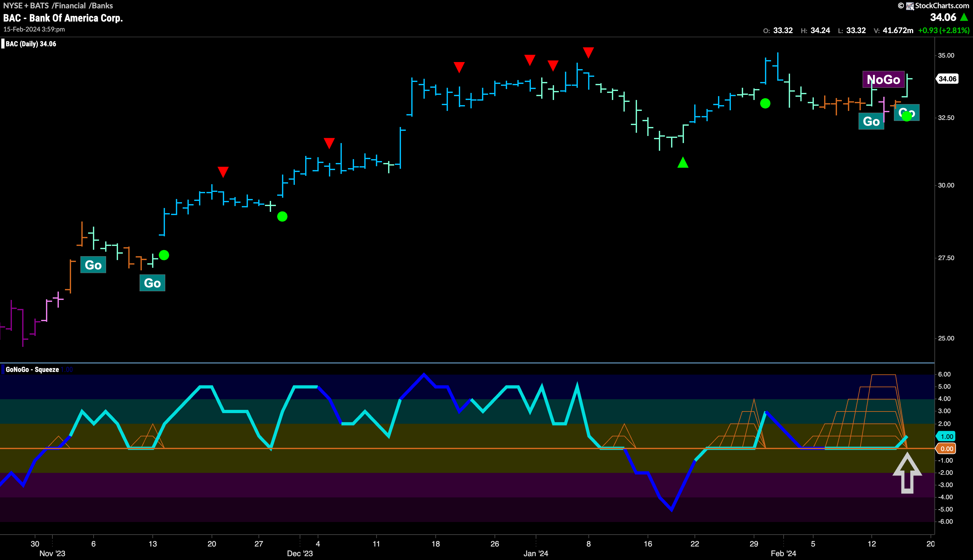973x560 pixels.
Task: Click the orange 0.00 oscillator value tag
Action: [x=946, y=449]
